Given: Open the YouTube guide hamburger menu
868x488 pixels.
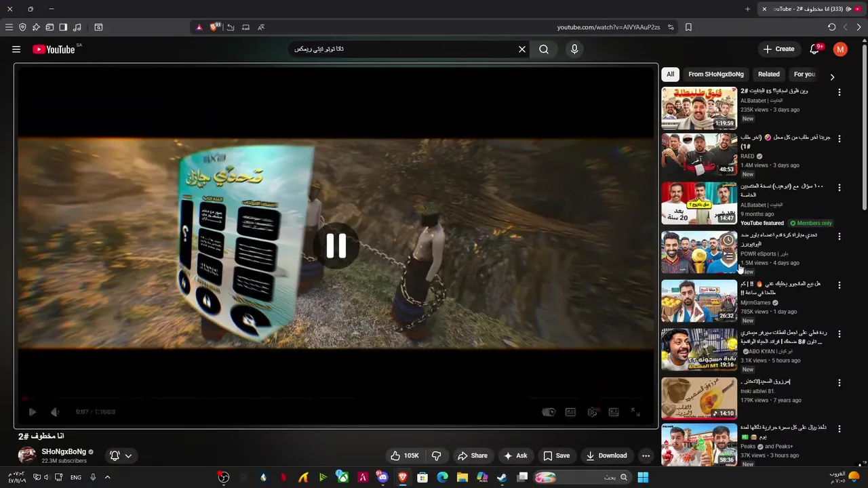Looking at the screenshot, I should point(16,49).
